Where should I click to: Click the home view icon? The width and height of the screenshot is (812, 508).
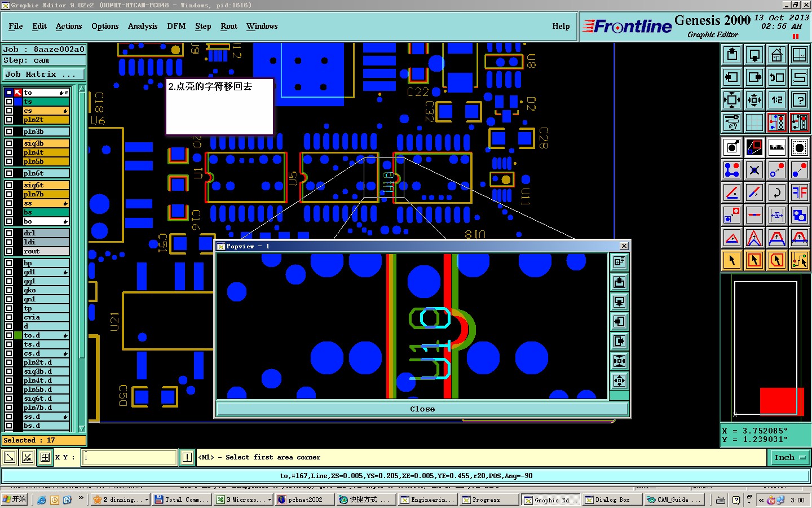777,55
